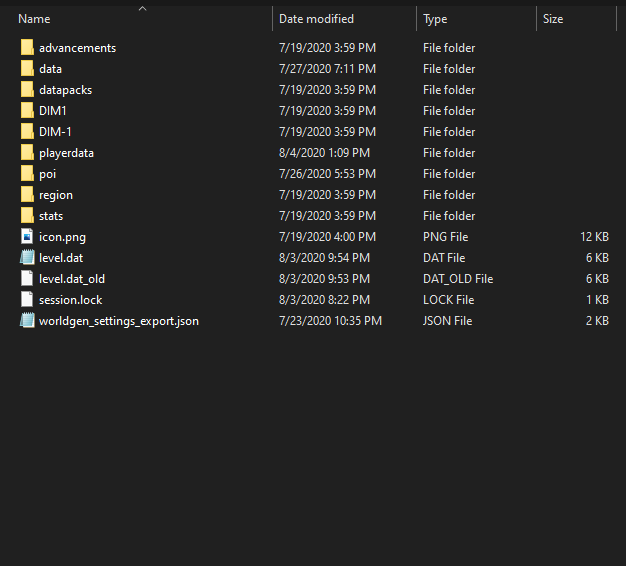Select the level.dat file icon

click(x=27, y=258)
